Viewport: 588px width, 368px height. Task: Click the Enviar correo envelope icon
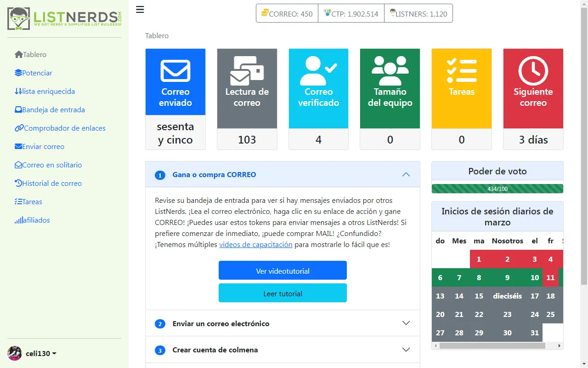click(18, 146)
